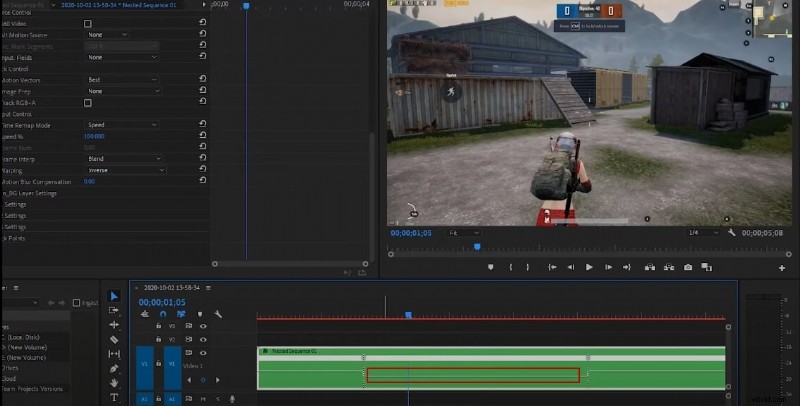The height and width of the screenshot is (406, 800).
Task: Click insert as nests toggle in timeline
Action: [x=145, y=314]
